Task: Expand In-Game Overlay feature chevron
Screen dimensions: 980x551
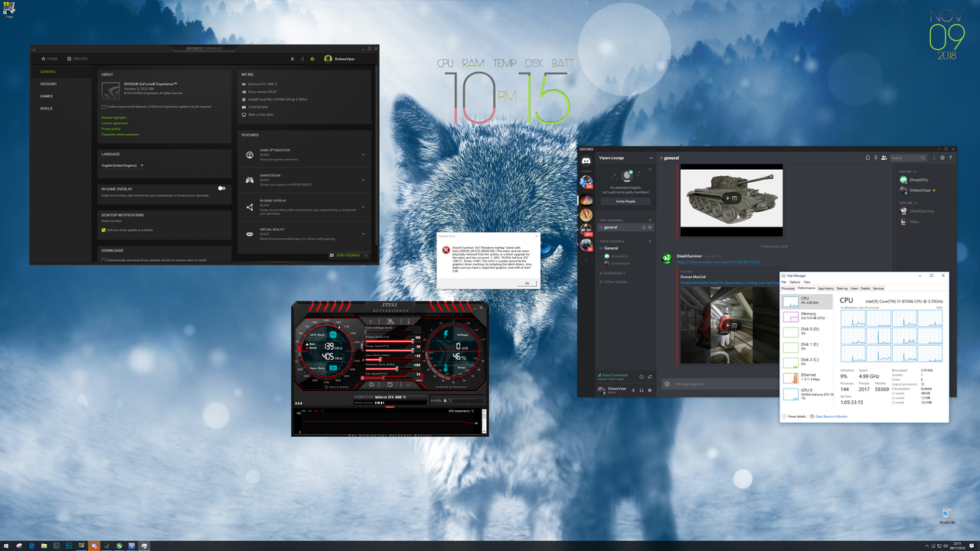Action: [363, 207]
